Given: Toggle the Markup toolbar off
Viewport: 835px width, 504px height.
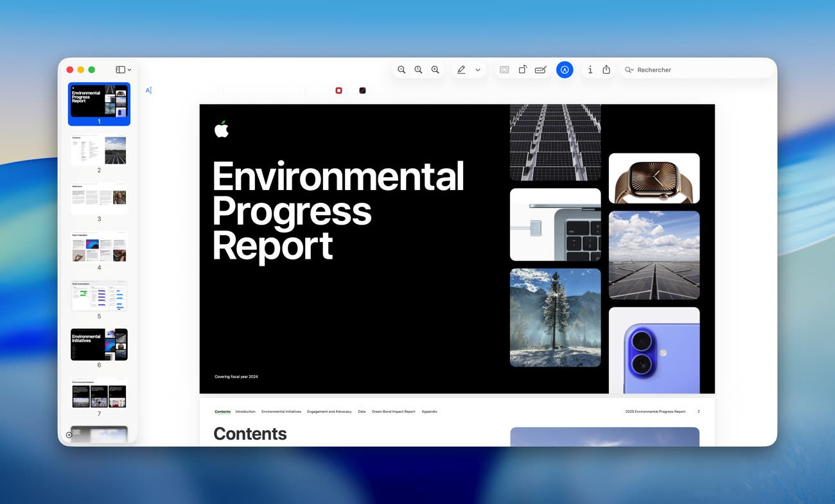Looking at the screenshot, I should tap(565, 70).
